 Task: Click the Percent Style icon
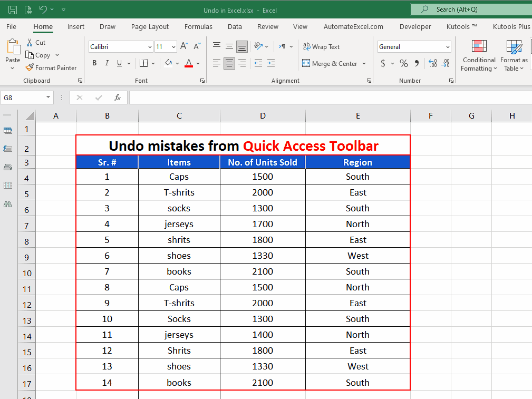(x=403, y=63)
